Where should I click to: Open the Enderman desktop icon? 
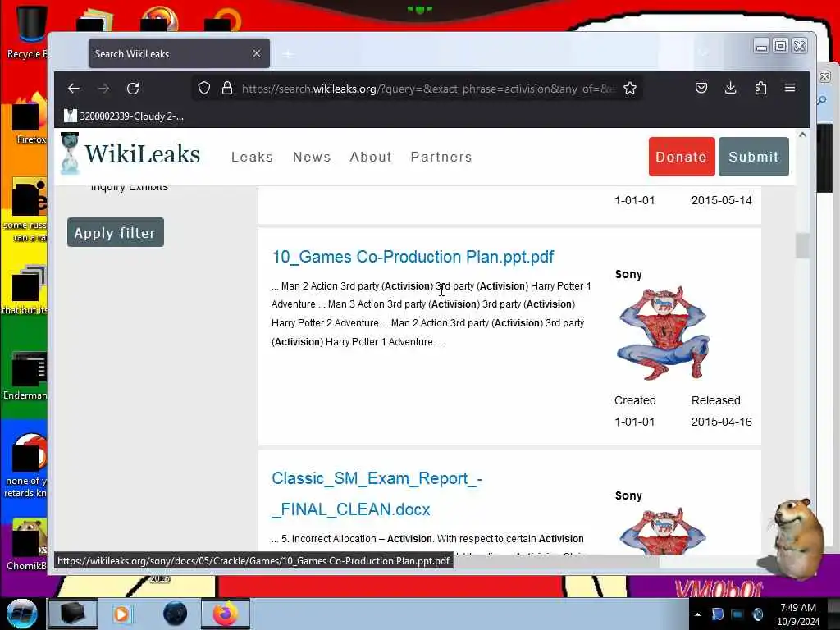coord(25,375)
